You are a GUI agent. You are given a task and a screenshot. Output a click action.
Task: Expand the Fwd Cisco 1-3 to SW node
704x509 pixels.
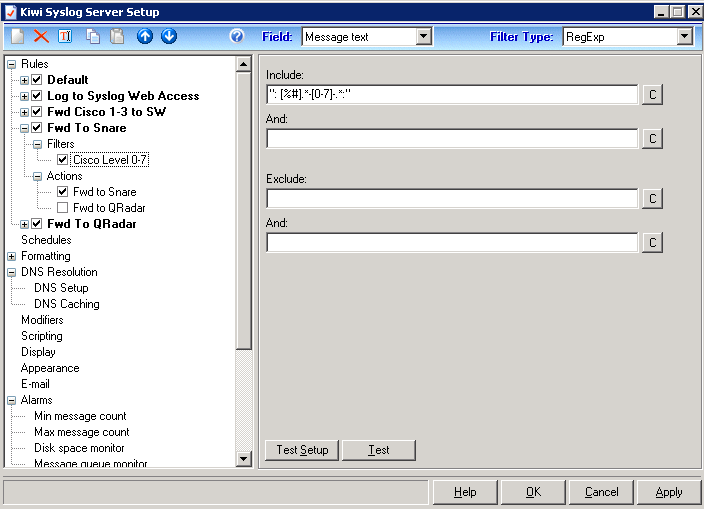coord(25,112)
